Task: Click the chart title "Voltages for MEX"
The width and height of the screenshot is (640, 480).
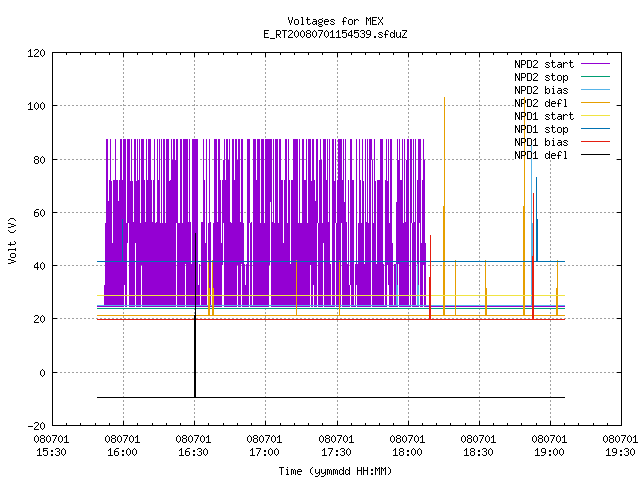Action: pos(335,21)
